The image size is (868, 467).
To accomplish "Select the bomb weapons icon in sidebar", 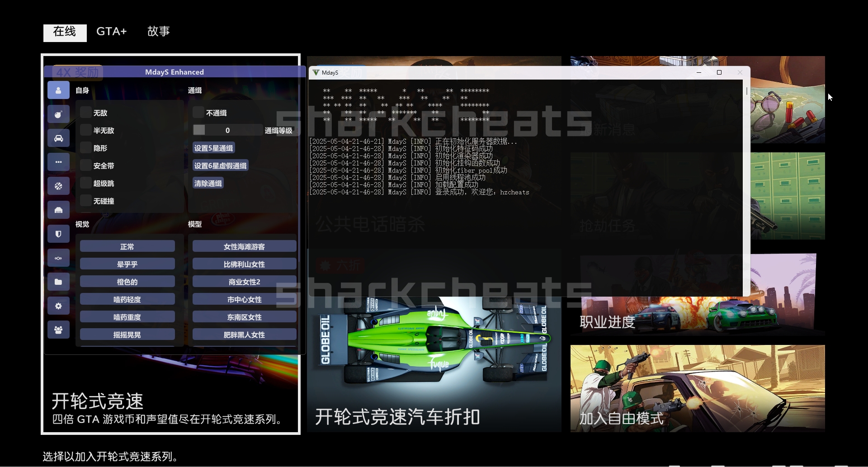I will point(58,114).
